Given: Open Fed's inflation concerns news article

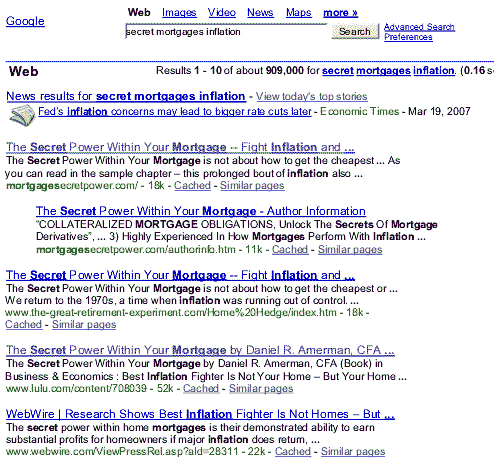Looking at the screenshot, I should (175, 111).
